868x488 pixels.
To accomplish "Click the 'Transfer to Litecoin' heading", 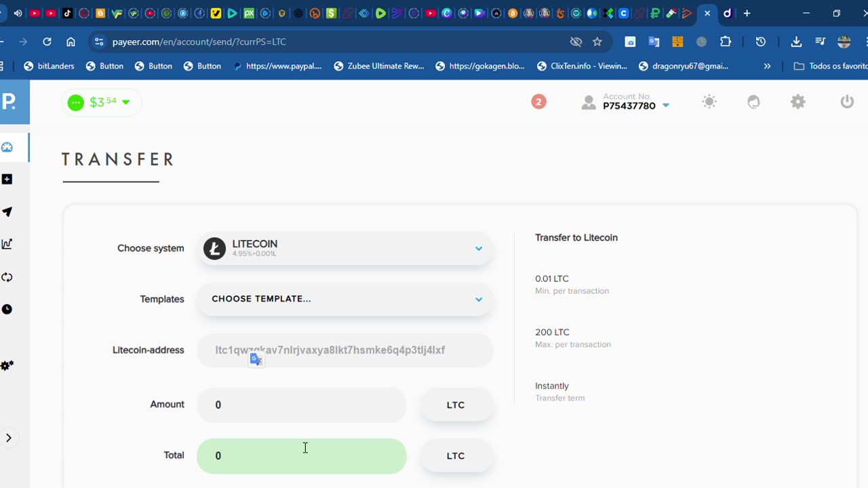I will click(576, 238).
